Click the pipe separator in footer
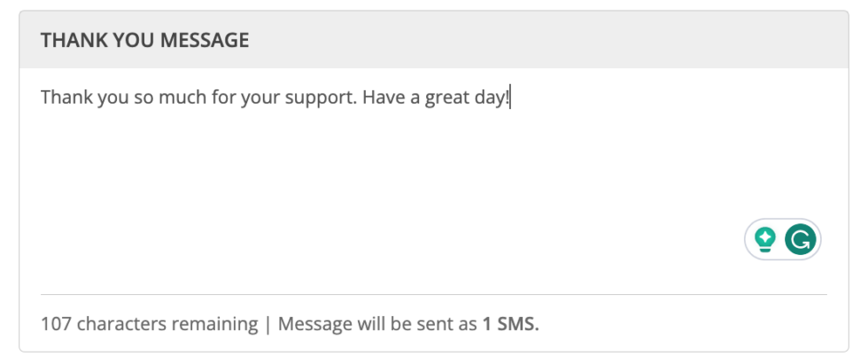 [267, 324]
